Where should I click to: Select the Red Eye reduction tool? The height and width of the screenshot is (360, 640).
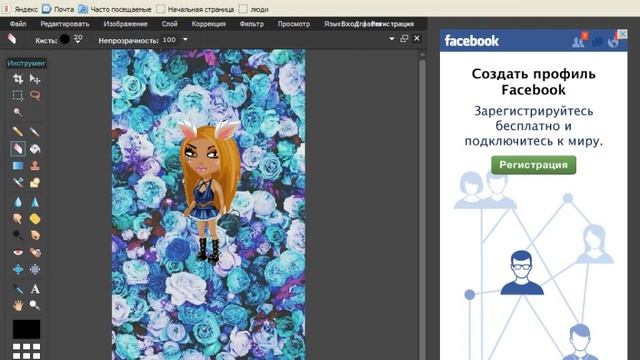tap(18, 252)
